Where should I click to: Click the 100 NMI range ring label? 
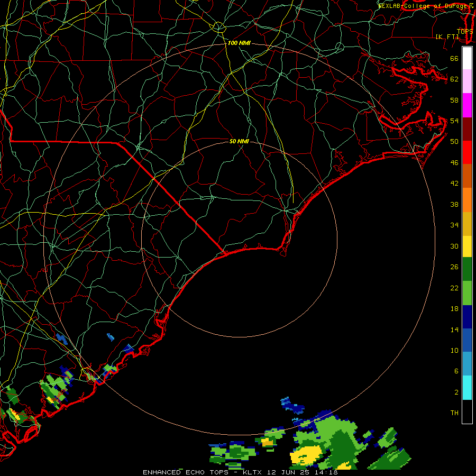[x=239, y=43]
